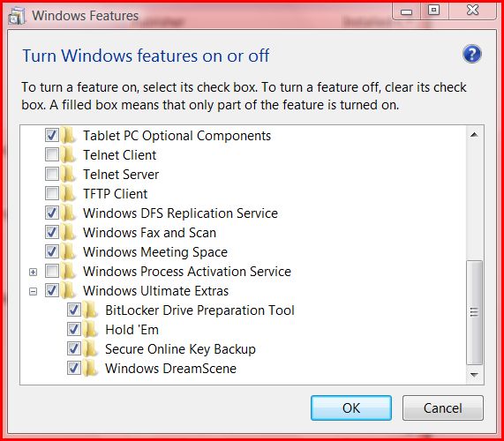The height and width of the screenshot is (441, 504).
Task: Click the folder icon beside Telnet Client
Action: coord(68,155)
